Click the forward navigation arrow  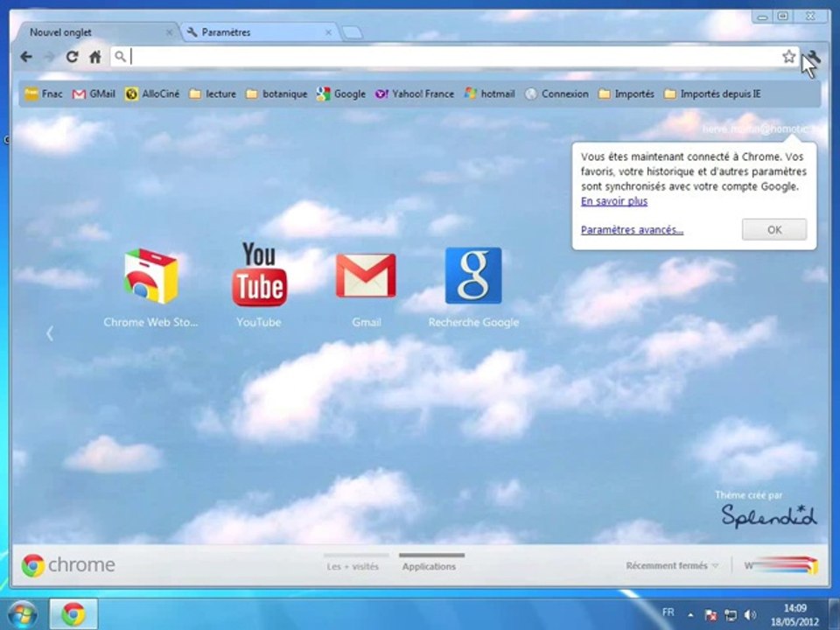tap(49, 56)
